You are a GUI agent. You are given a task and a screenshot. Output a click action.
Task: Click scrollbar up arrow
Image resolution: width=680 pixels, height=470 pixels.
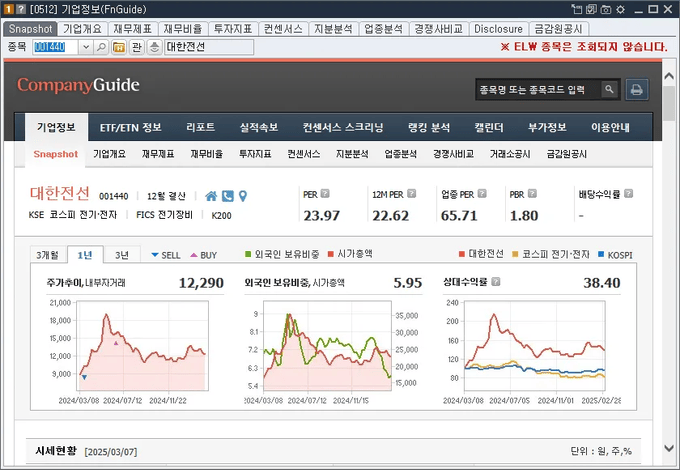[x=669, y=76]
